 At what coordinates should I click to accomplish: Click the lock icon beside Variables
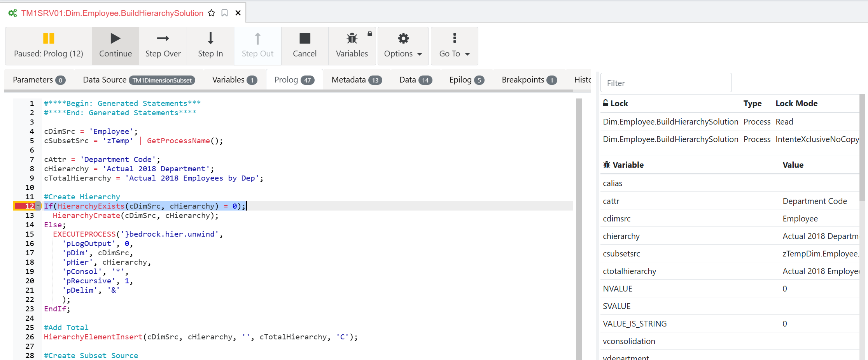coord(370,33)
